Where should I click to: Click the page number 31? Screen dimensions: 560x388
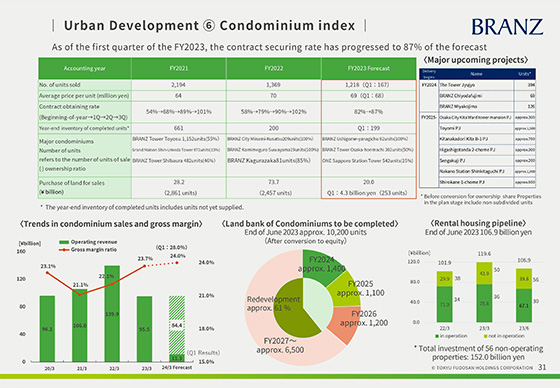[542, 367]
